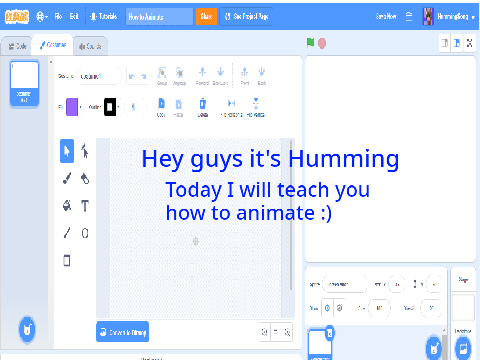480x360 pixels.
Task: Show the sprite with eye icon
Action: pyautogui.click(x=327, y=308)
